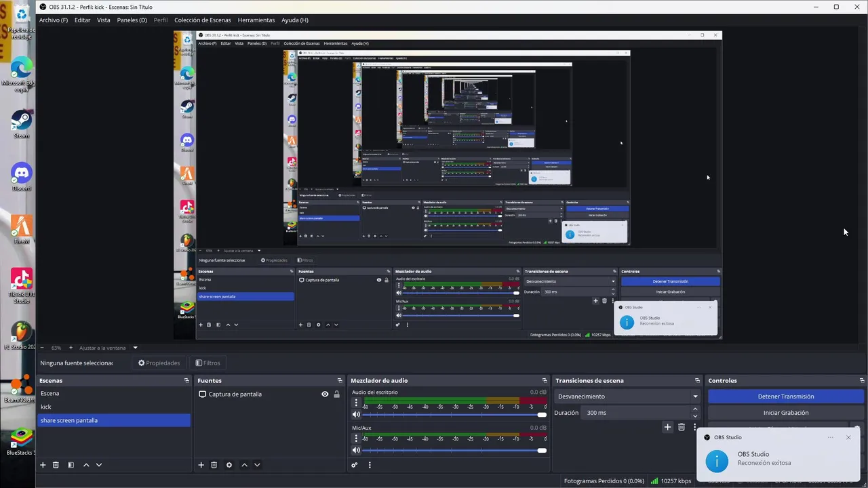Zoom out the preview with the minus icon
The height and width of the screenshot is (488, 868).
[42, 348]
